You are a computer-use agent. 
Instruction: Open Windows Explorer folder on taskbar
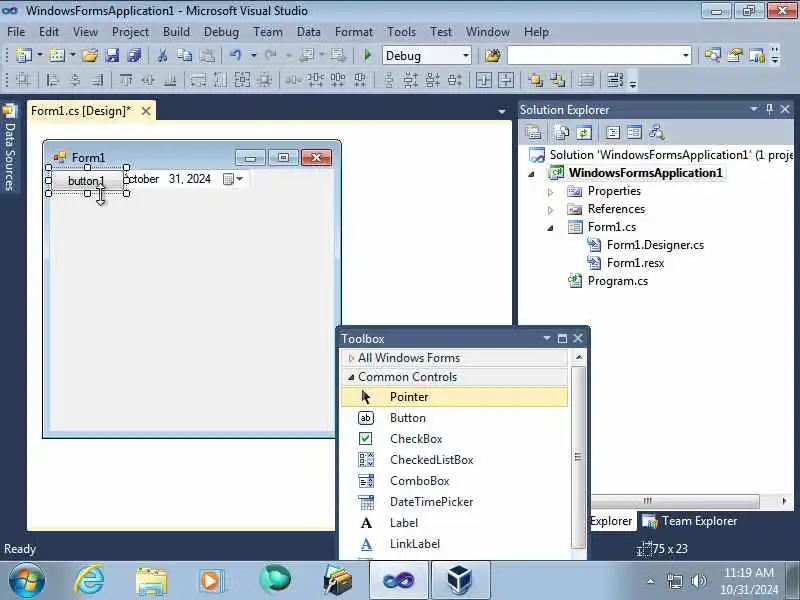pyautogui.click(x=151, y=581)
